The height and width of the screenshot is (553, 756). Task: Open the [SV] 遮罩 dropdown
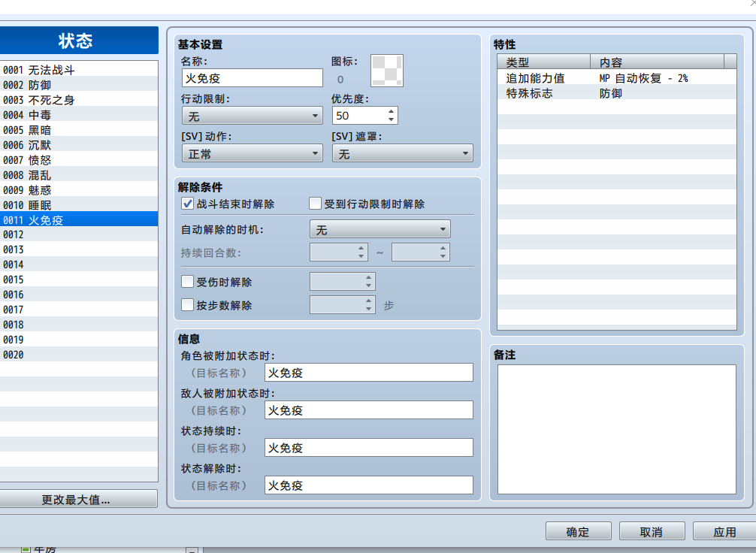(403, 153)
